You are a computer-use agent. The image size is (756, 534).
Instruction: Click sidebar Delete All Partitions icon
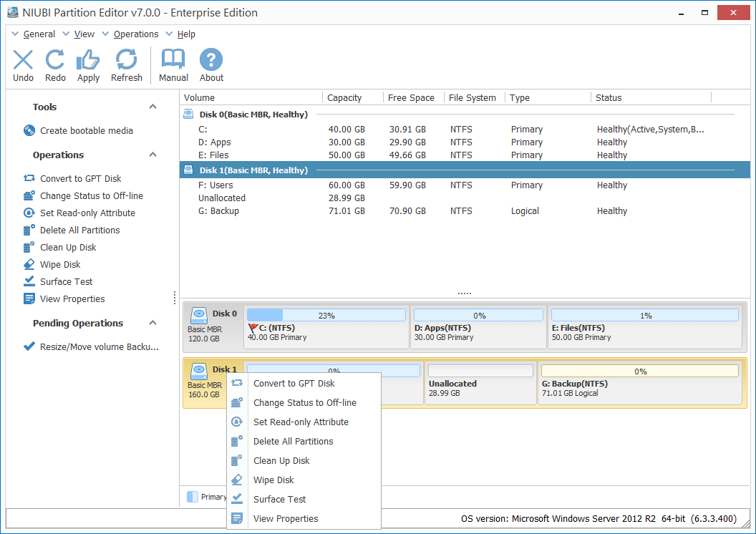(x=29, y=230)
